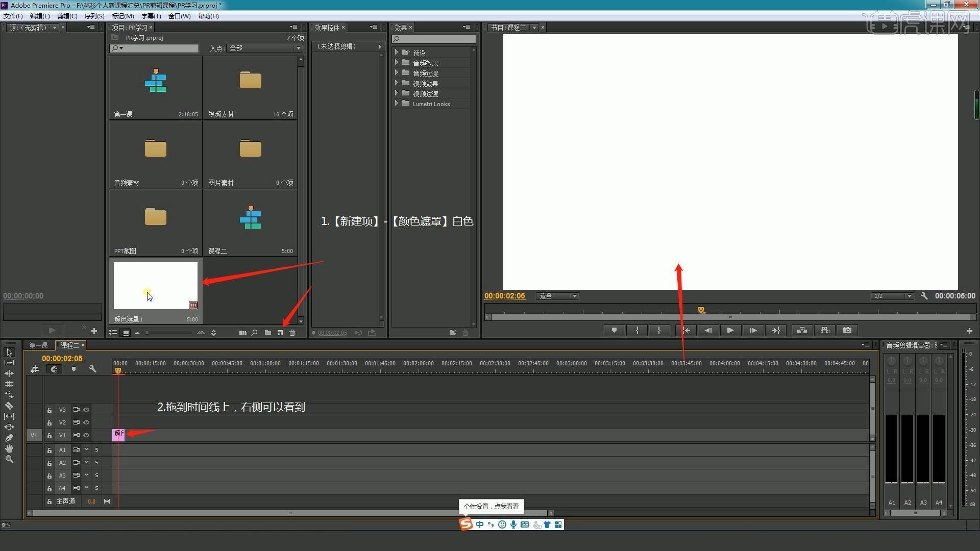Toggle V3 track visibility eye
This screenshot has height=551, width=980.
(x=86, y=410)
